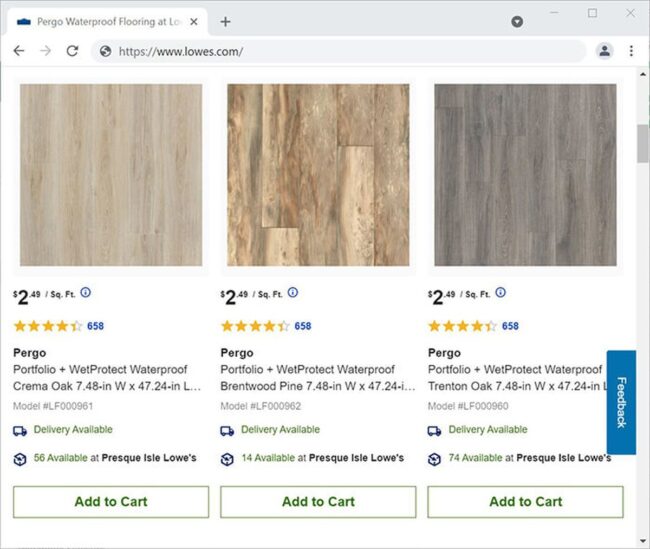This screenshot has height=549, width=650.
Task: Click the $2.49 price for Trenton Oak
Action: click(x=459, y=296)
